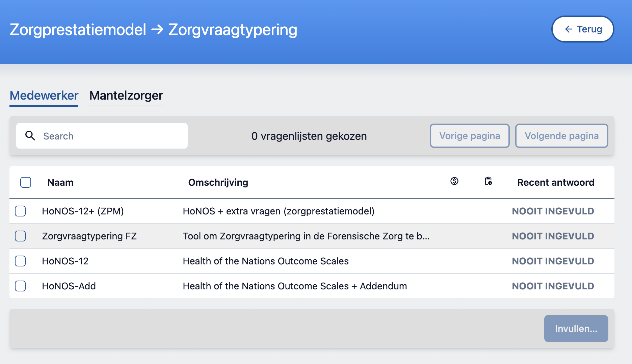The image size is (632, 364).
Task: Open the Medewerker tab
Action: click(44, 96)
